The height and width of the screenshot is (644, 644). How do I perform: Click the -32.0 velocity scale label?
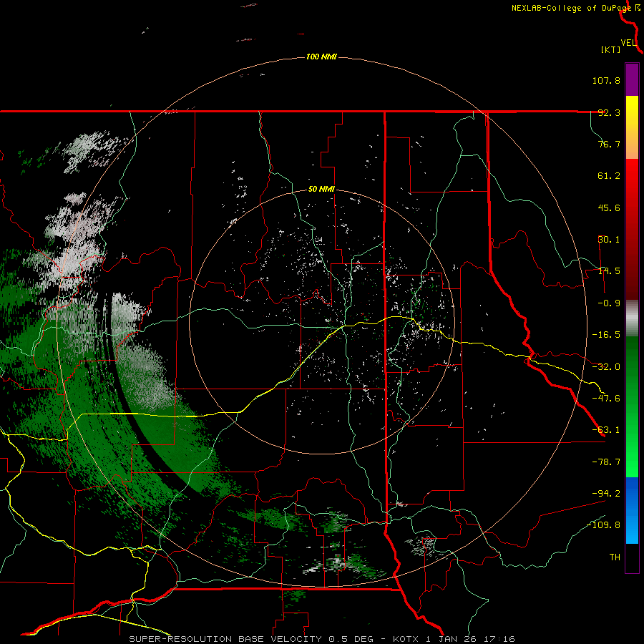[x=606, y=367]
